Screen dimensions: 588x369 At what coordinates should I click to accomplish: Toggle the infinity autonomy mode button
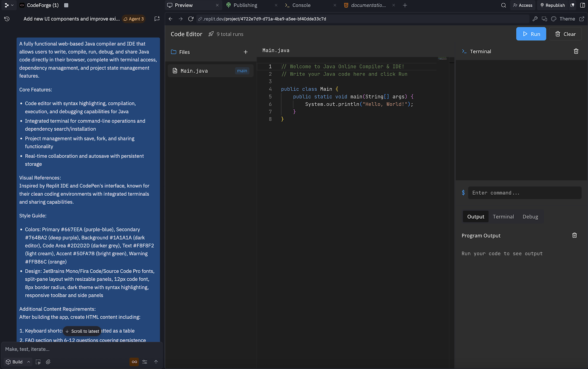tap(134, 362)
